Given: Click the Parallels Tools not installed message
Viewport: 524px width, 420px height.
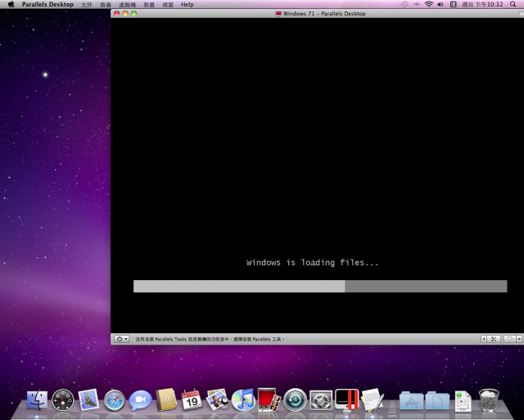Looking at the screenshot, I should [210, 339].
